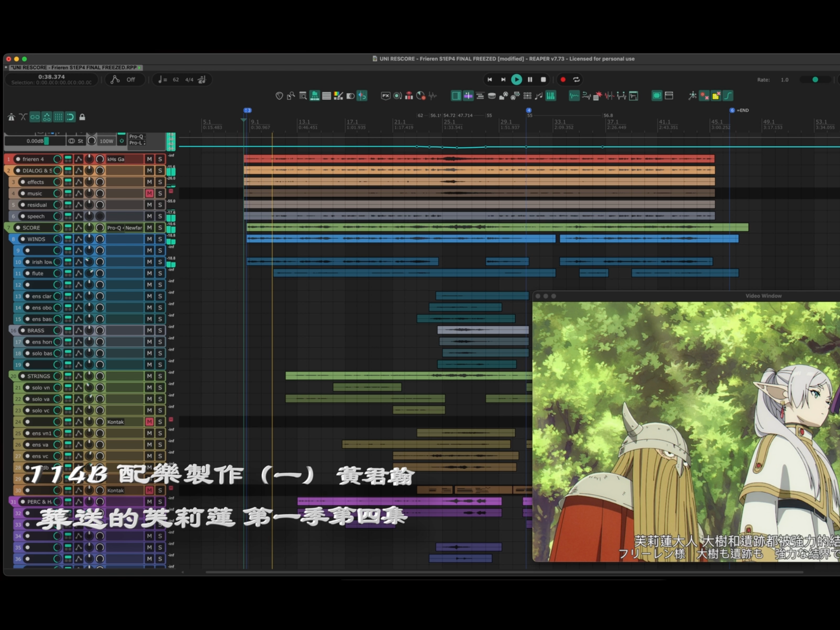Click the horizontal list lines toolbar icon
The image size is (840, 630).
[x=326, y=96]
